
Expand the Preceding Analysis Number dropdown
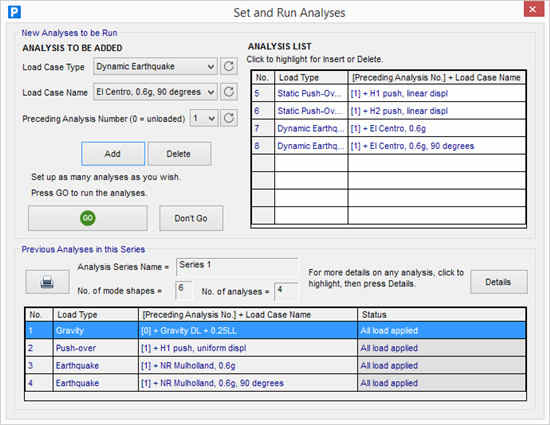pyautogui.click(x=204, y=118)
